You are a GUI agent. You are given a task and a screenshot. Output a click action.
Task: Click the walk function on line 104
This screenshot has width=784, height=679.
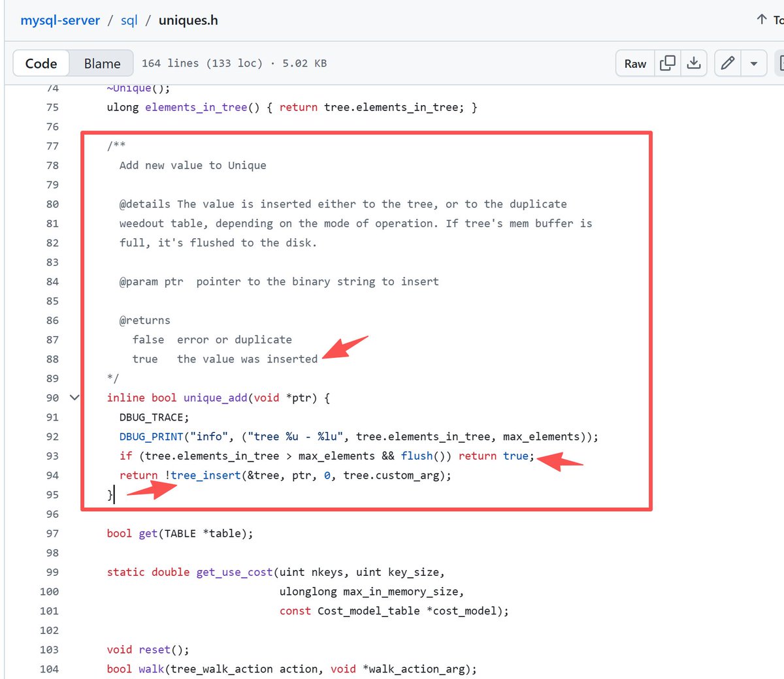(x=152, y=669)
